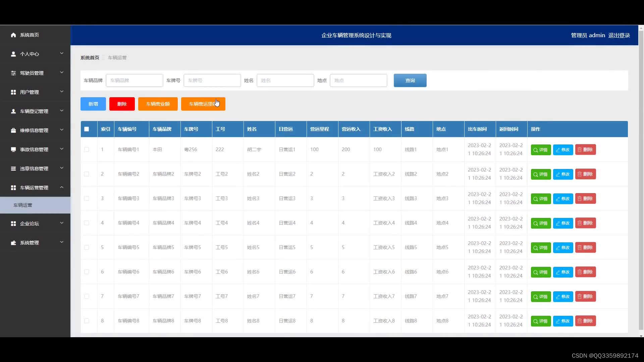644x362 pixels.
Task: Tick the checkbox for row index 7
Action: 87,296
